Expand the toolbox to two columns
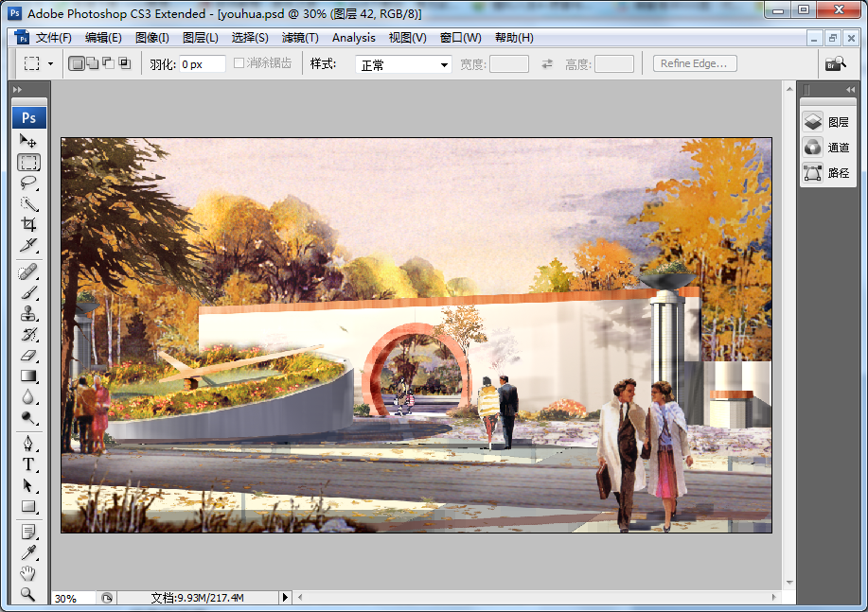This screenshot has width=868, height=612. (x=18, y=89)
